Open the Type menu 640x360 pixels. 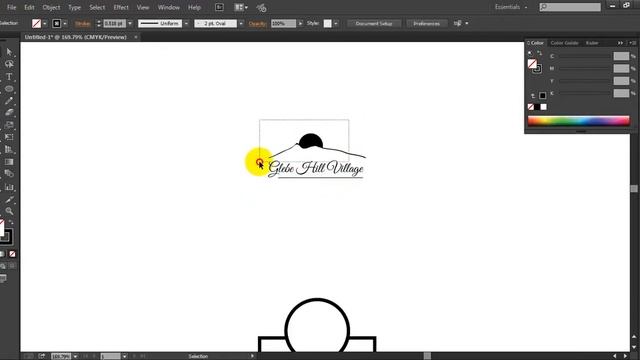click(74, 7)
